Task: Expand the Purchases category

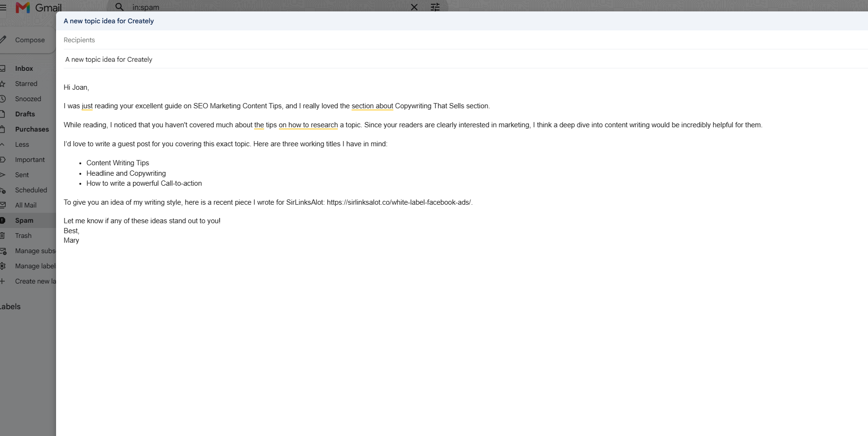Action: (32, 129)
